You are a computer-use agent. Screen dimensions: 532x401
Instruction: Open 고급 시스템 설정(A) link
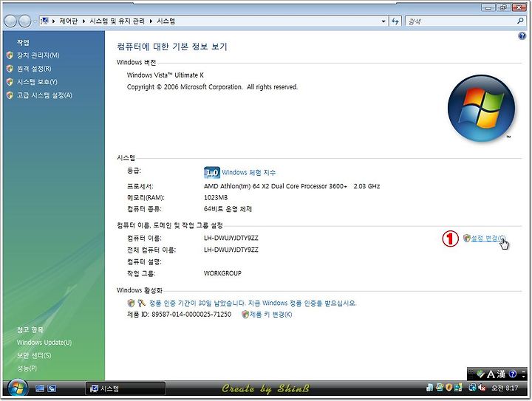point(44,95)
